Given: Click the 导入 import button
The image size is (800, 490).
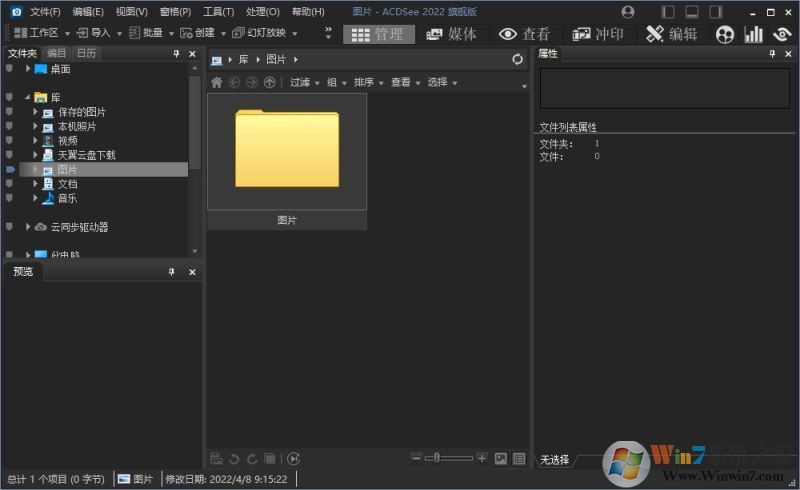Looking at the screenshot, I should coord(95,33).
